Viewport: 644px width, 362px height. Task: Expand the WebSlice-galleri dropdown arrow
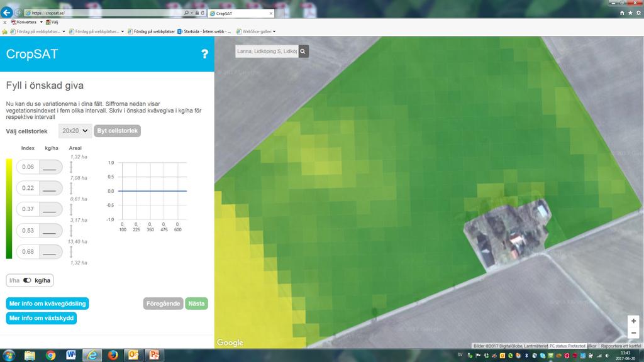point(274,31)
